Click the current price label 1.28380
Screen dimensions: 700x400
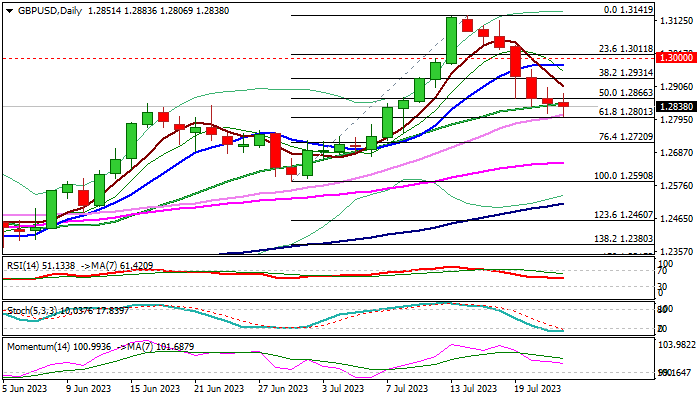point(677,107)
